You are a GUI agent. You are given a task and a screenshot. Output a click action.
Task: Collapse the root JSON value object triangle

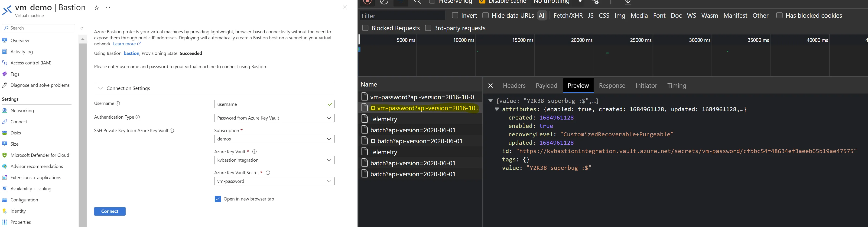click(x=491, y=101)
